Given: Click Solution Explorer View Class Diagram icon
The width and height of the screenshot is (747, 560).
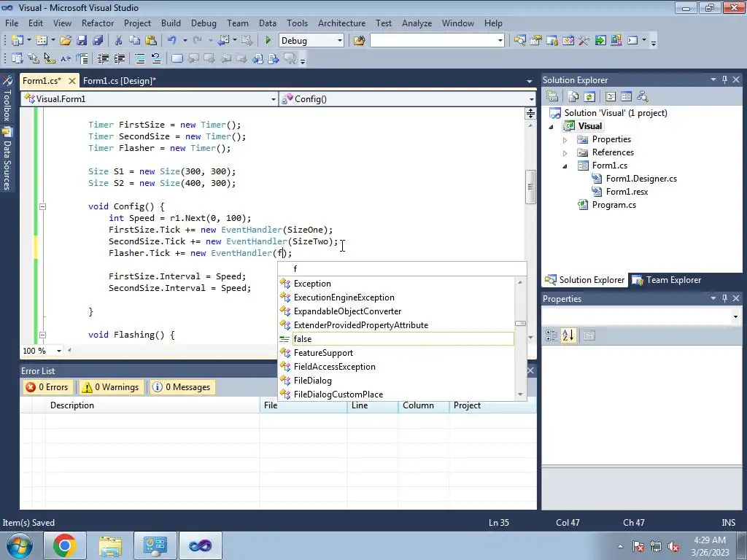Looking at the screenshot, I should (643, 97).
